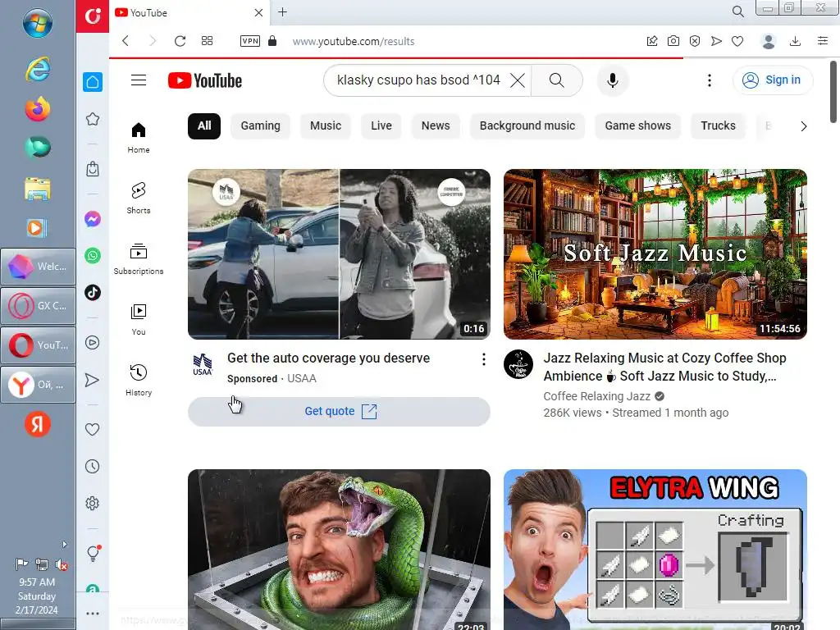Open Subscriptions in mini guide
The image size is (840, 630).
point(139,258)
